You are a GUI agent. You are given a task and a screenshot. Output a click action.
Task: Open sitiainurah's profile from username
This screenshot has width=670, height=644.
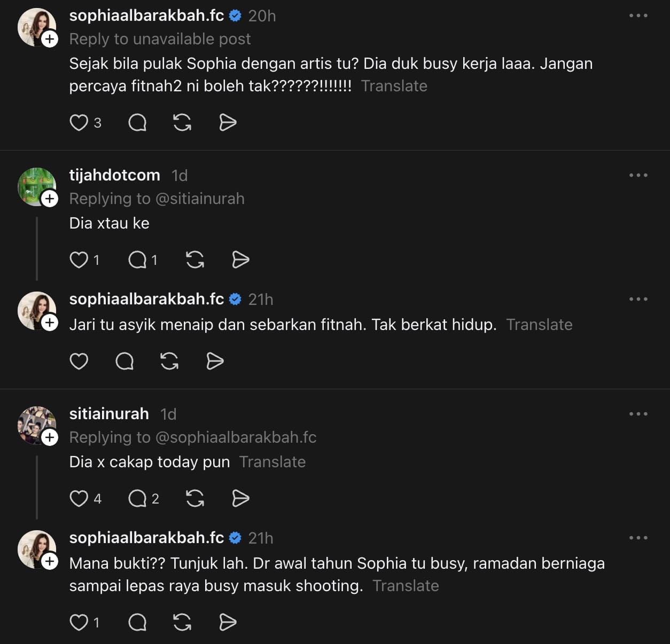pyautogui.click(x=109, y=414)
